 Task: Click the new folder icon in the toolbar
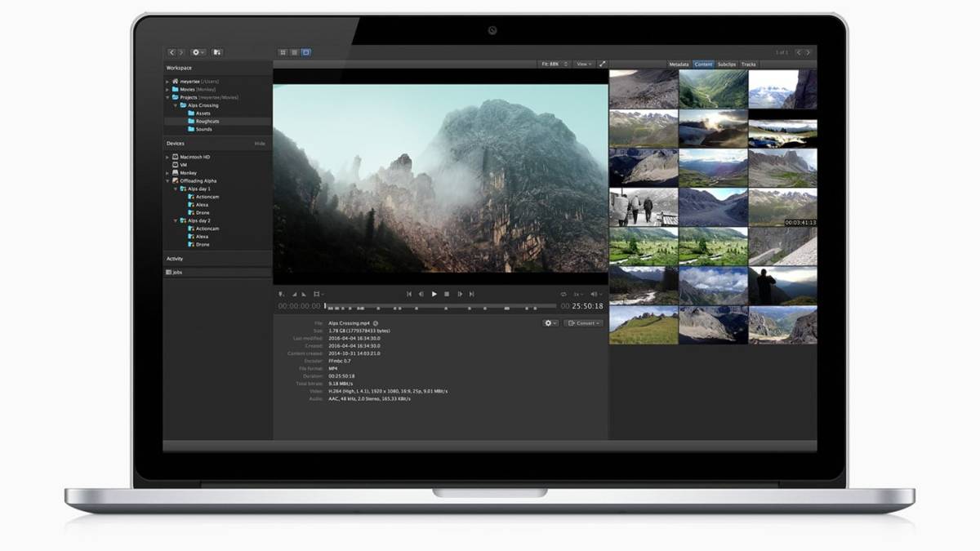click(217, 51)
